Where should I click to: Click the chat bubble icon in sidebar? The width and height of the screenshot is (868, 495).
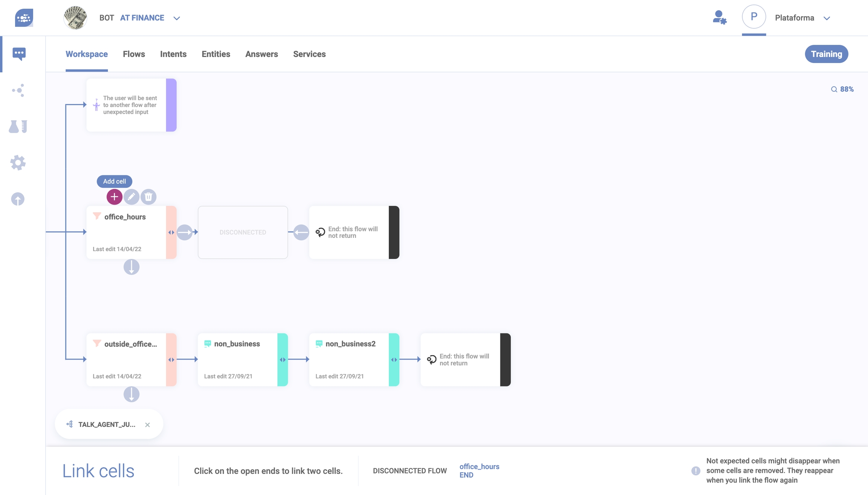19,54
